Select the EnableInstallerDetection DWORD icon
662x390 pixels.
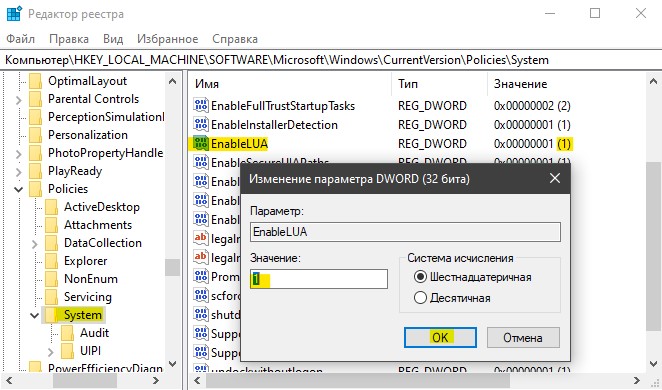(201, 124)
